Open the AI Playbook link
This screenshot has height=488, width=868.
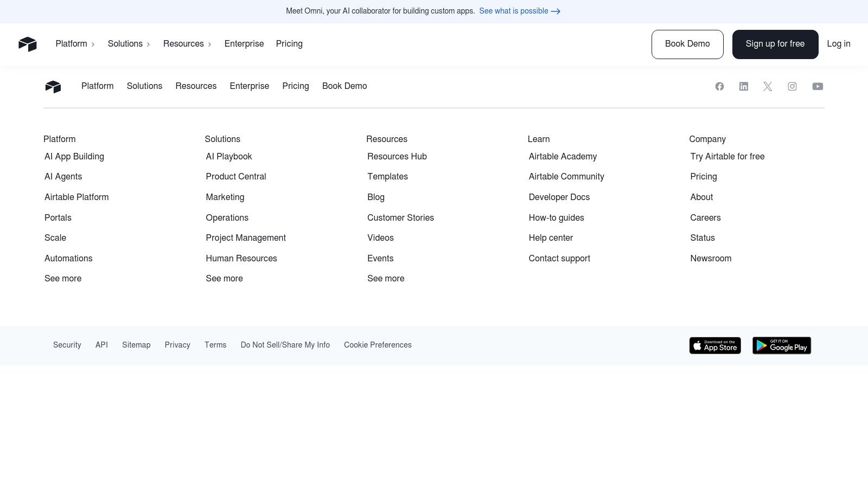(229, 157)
